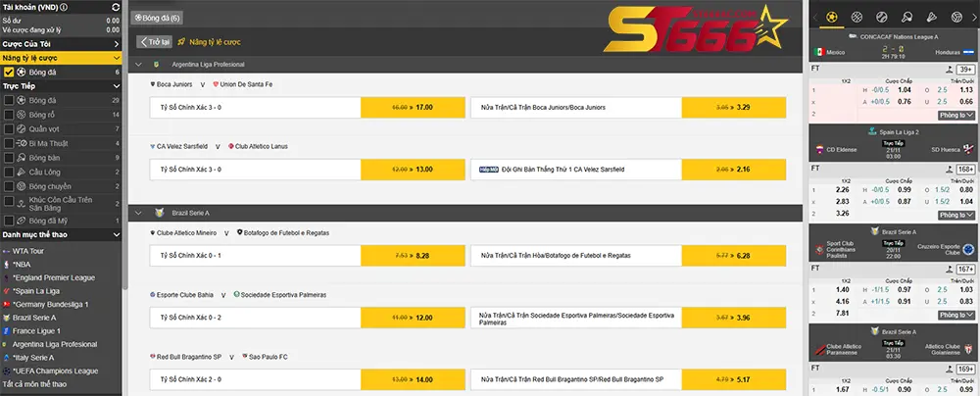Open the account info icon beside Tài khoản (VND)
This screenshot has width=980, height=396.
(x=65, y=7)
